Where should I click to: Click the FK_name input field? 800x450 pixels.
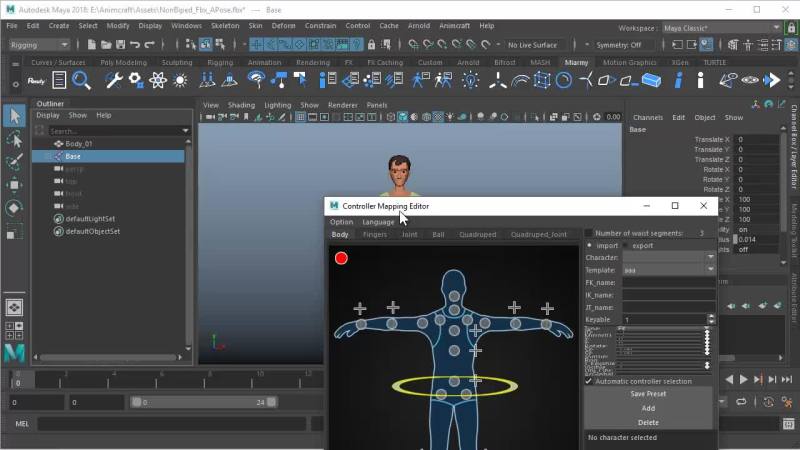tap(669, 282)
